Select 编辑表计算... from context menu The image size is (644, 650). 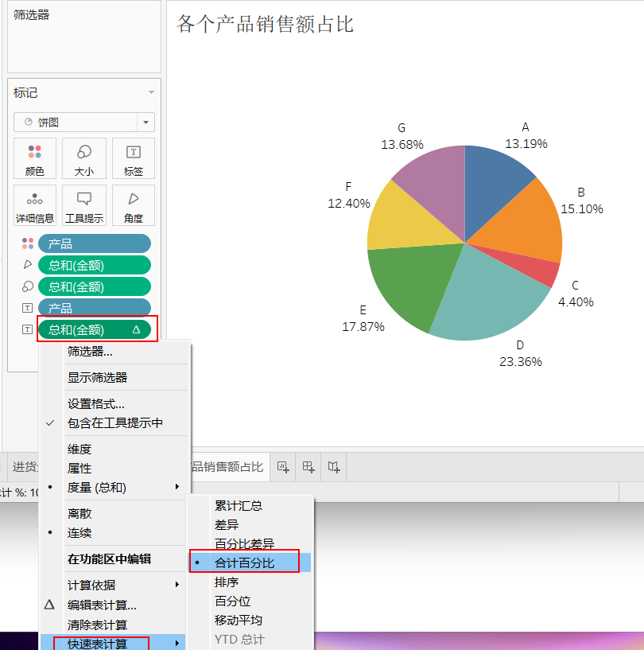click(x=102, y=605)
